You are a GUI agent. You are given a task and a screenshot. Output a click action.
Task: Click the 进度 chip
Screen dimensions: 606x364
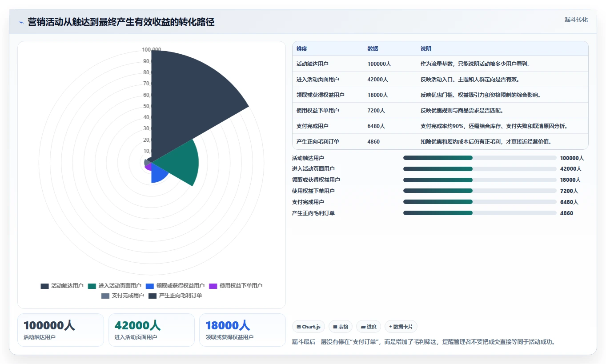point(369,327)
